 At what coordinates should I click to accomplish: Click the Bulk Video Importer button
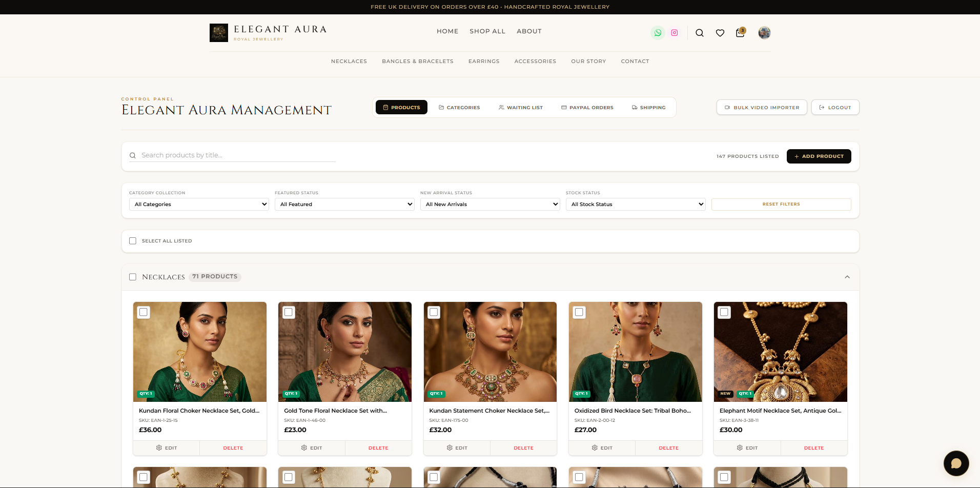(762, 107)
